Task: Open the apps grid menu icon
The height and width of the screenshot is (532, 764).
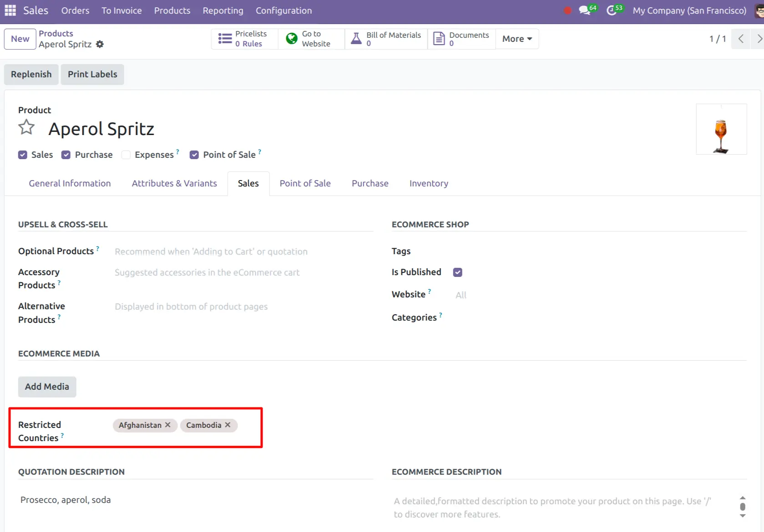Action: (10, 10)
